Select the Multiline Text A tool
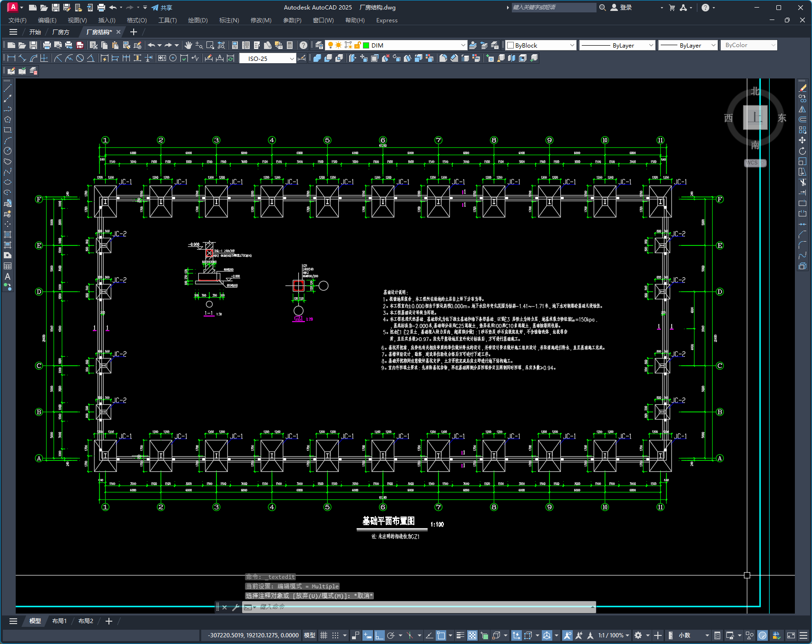The height and width of the screenshot is (644, 812). (8, 276)
